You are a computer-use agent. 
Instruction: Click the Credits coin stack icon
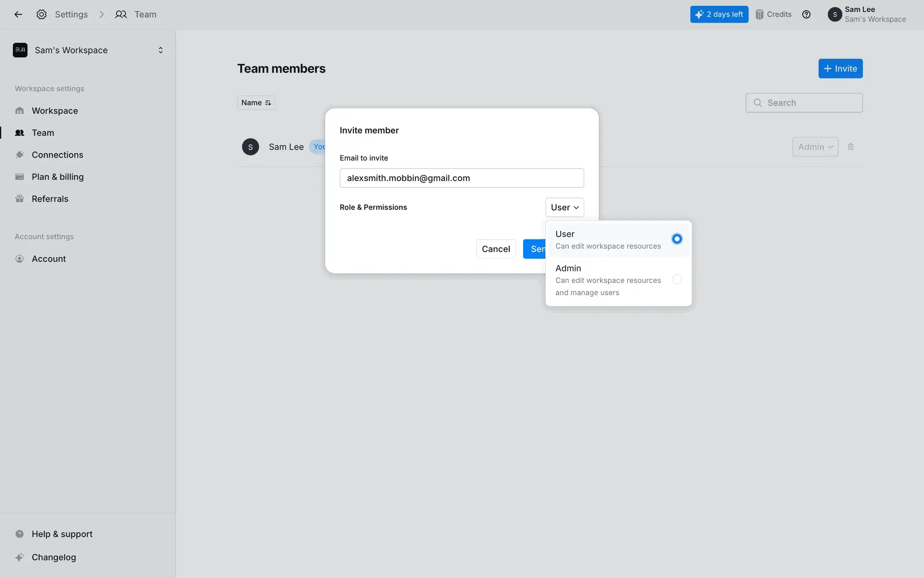pos(759,14)
